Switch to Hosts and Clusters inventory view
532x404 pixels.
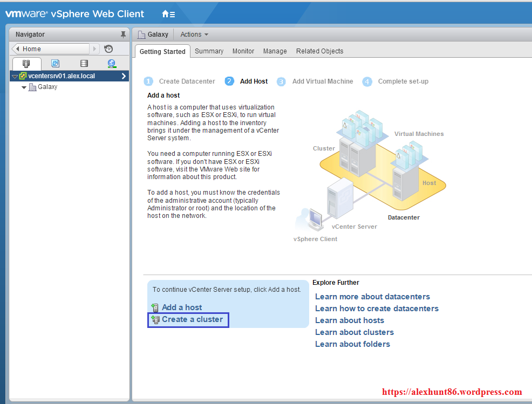pos(26,64)
